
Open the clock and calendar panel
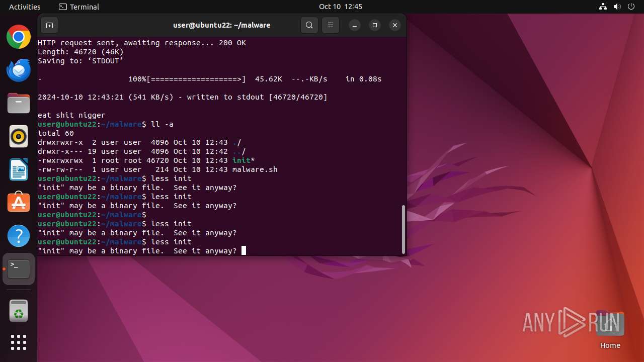(x=341, y=7)
